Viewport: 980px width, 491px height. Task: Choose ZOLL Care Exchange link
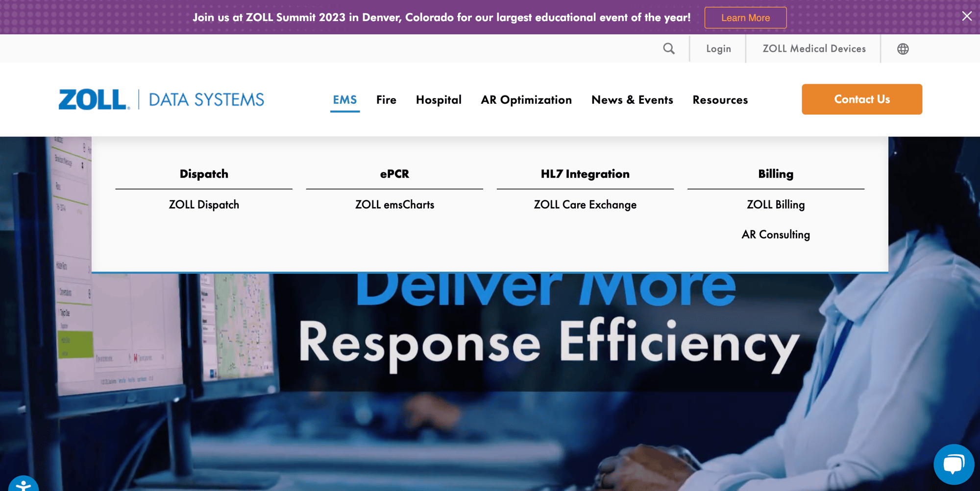[585, 205]
